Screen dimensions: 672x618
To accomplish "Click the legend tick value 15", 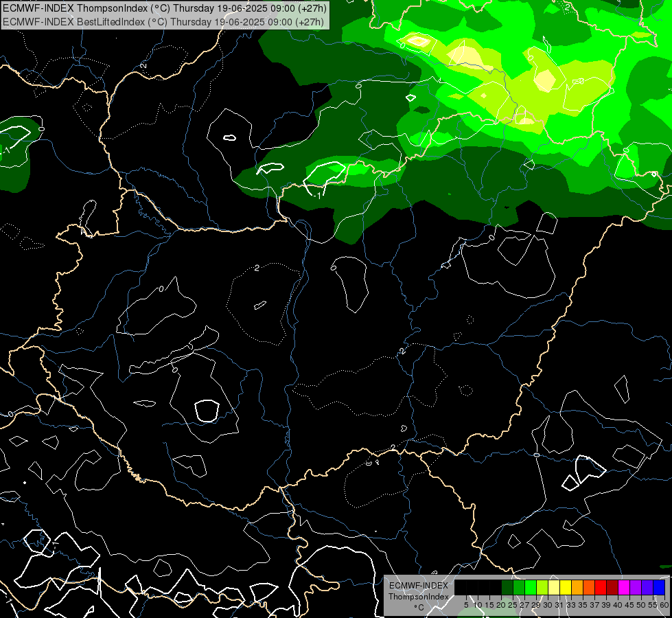I will tap(489, 605).
